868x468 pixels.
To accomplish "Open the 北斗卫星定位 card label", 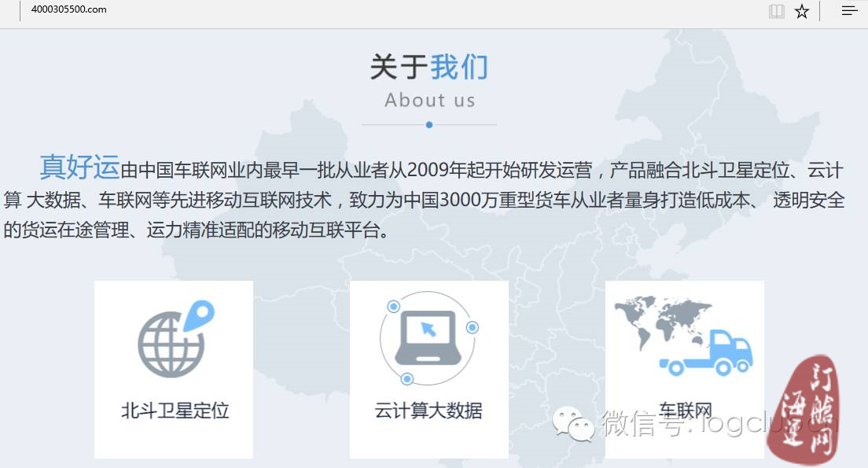I will pos(175,411).
